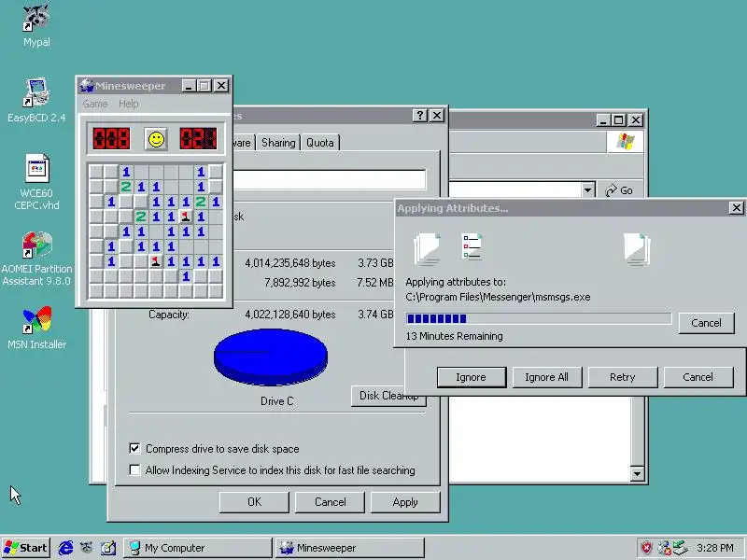This screenshot has width=747, height=560.
Task: Click the 3:28 PM system clock
Action: (x=715, y=548)
